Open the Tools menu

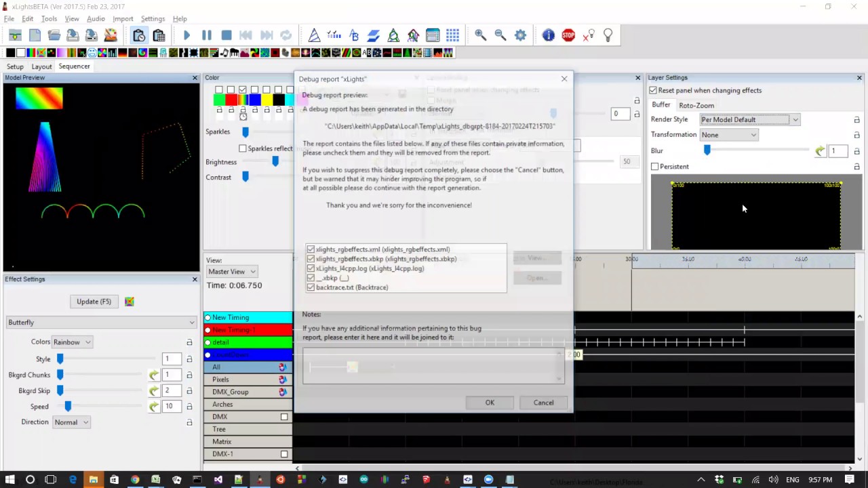tap(49, 19)
